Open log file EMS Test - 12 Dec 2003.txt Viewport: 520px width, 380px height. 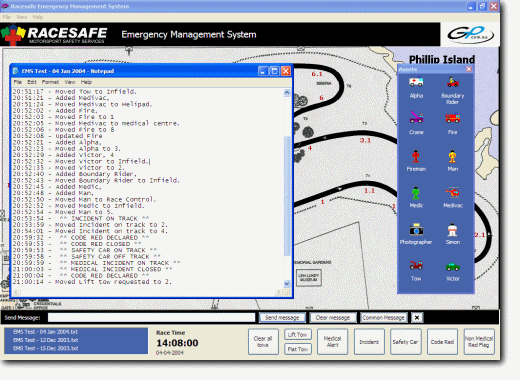[45, 340]
